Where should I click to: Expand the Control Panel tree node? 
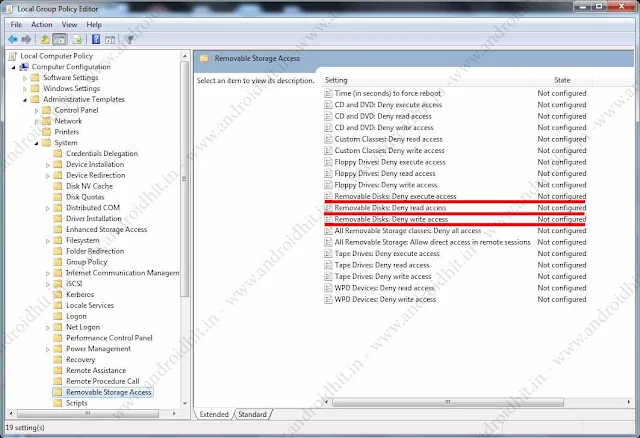(36, 110)
